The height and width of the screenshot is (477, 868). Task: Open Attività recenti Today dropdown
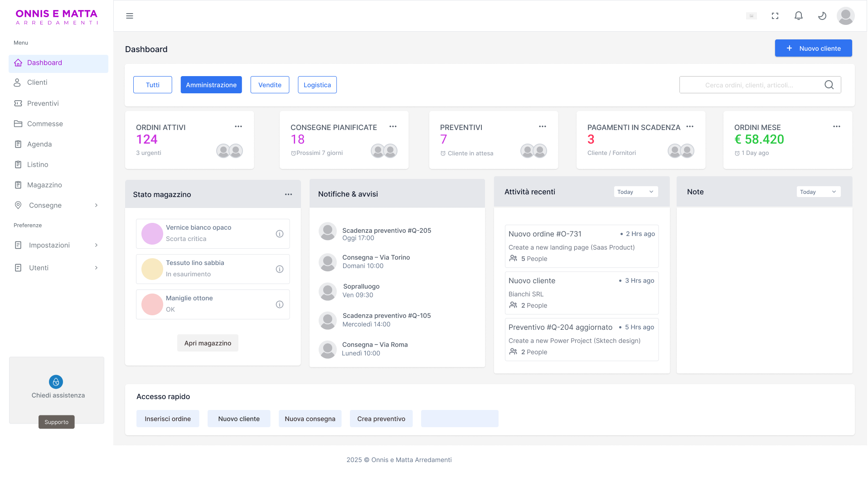(635, 192)
